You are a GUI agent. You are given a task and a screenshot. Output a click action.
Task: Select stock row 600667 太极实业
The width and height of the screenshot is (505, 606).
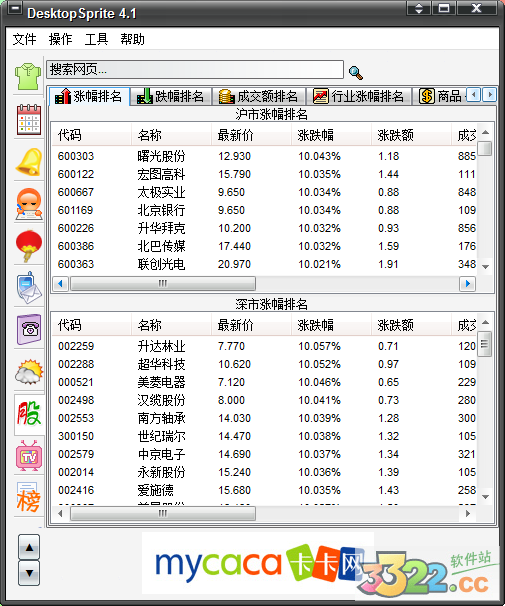point(265,192)
